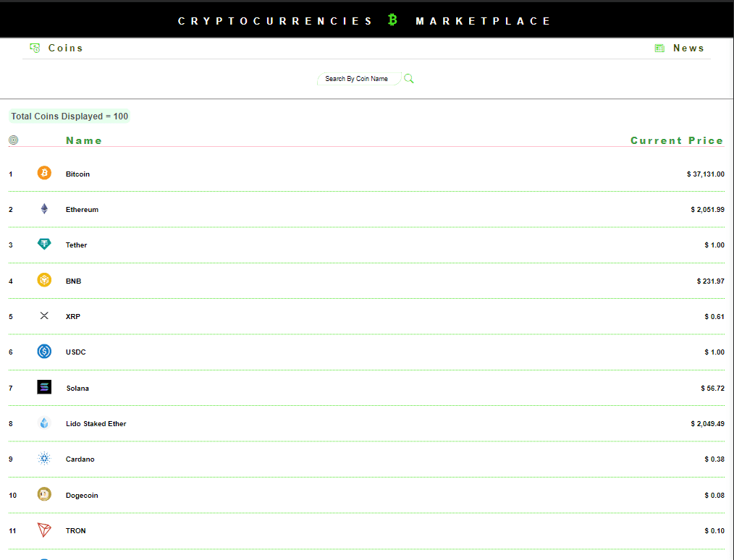
Task: Open the Lido Staked Ether icon
Action: coord(44,423)
